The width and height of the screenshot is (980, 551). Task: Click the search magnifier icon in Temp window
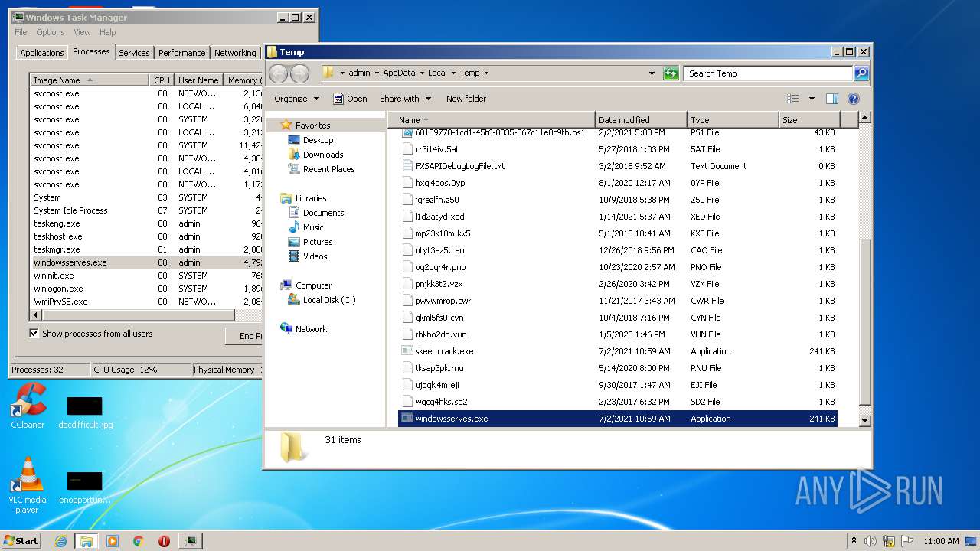861,73
